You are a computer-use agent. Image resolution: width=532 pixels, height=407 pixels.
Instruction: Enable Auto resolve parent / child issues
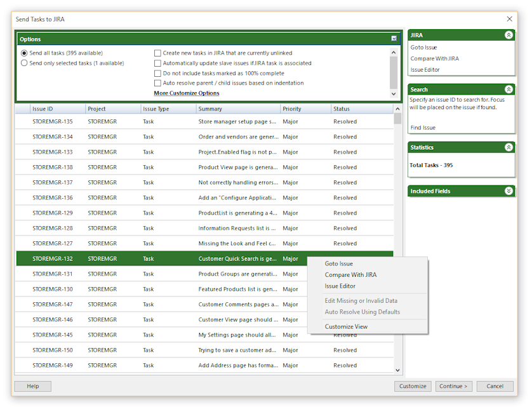click(157, 83)
